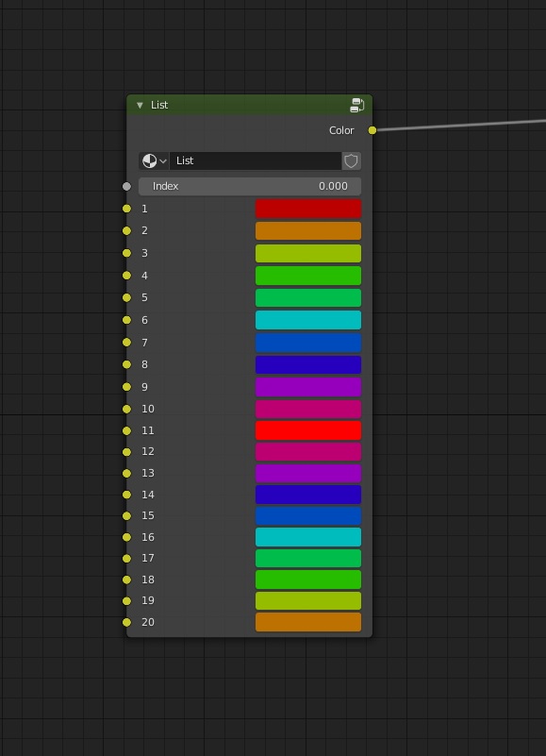546x756 pixels.
Task: Click the Index value slider
Action: tap(250, 186)
